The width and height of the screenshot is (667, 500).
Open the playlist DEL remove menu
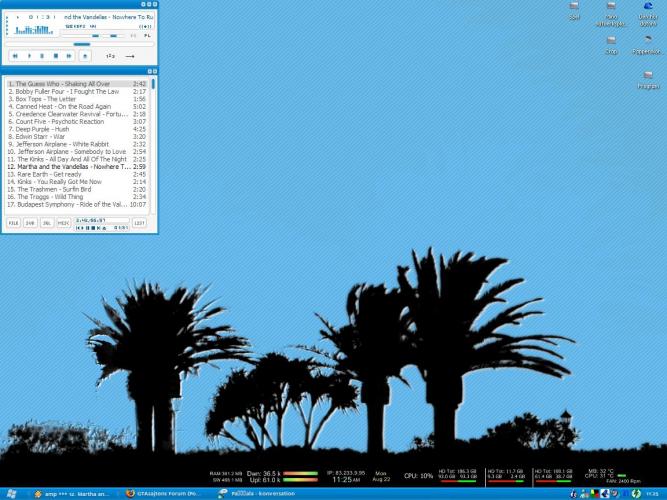tap(46, 223)
